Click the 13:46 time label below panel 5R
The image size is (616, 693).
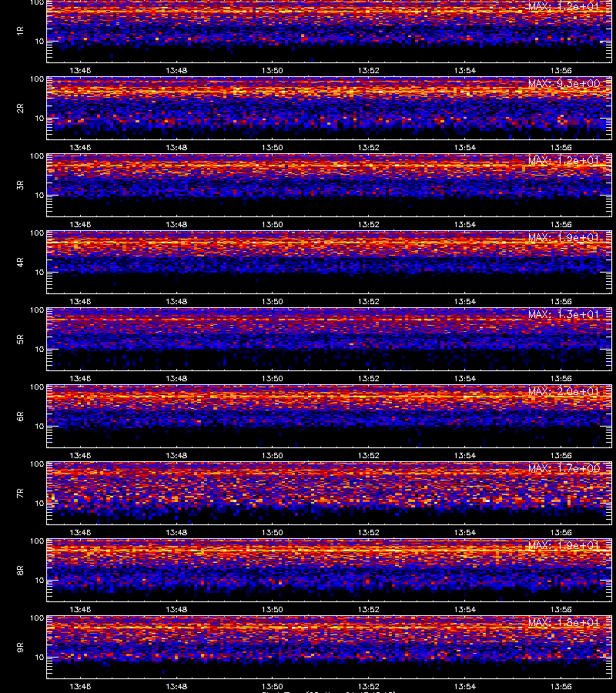(x=80, y=378)
